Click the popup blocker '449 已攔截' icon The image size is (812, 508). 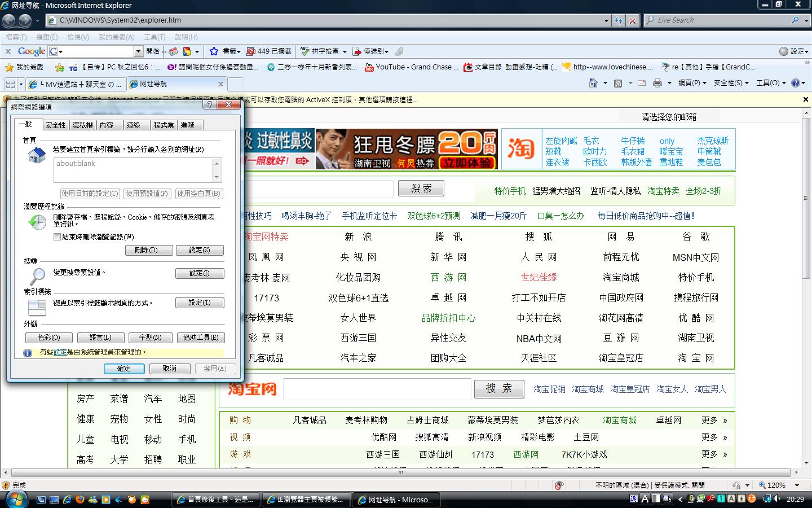click(x=251, y=51)
